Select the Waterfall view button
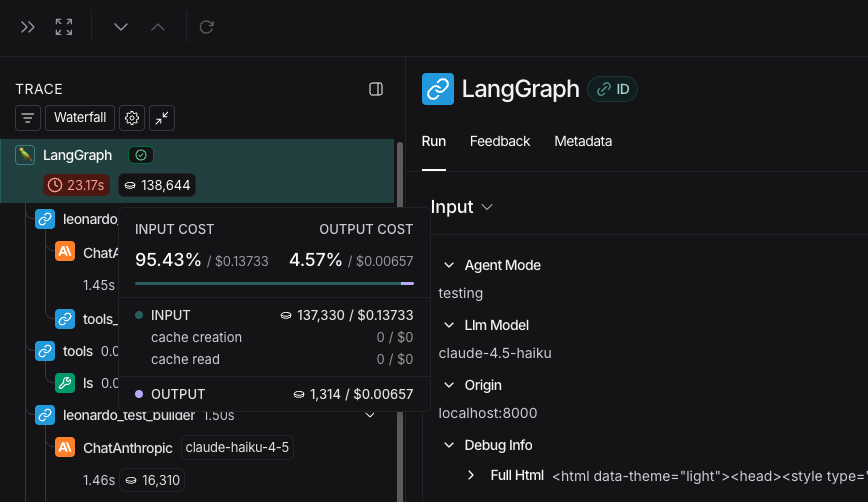The width and height of the screenshot is (868, 502). tap(80, 118)
